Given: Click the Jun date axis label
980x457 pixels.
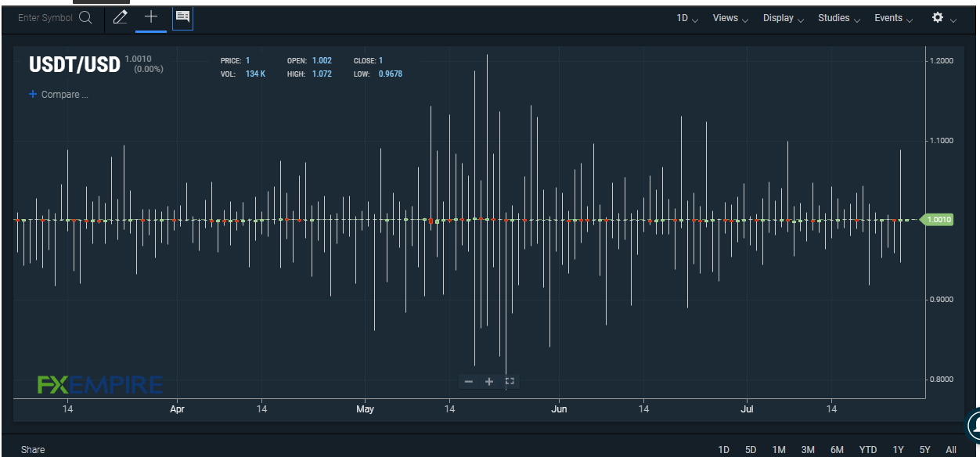Looking at the screenshot, I should tap(559, 409).
